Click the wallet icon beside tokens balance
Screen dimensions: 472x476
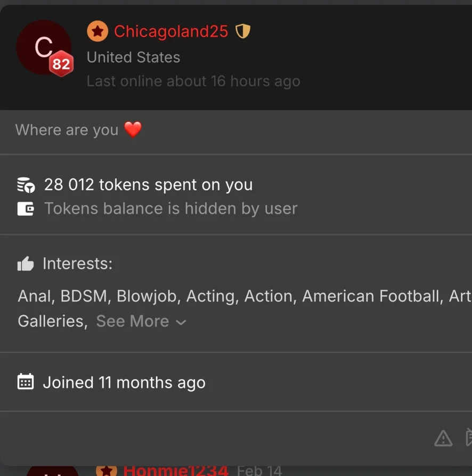click(x=26, y=209)
